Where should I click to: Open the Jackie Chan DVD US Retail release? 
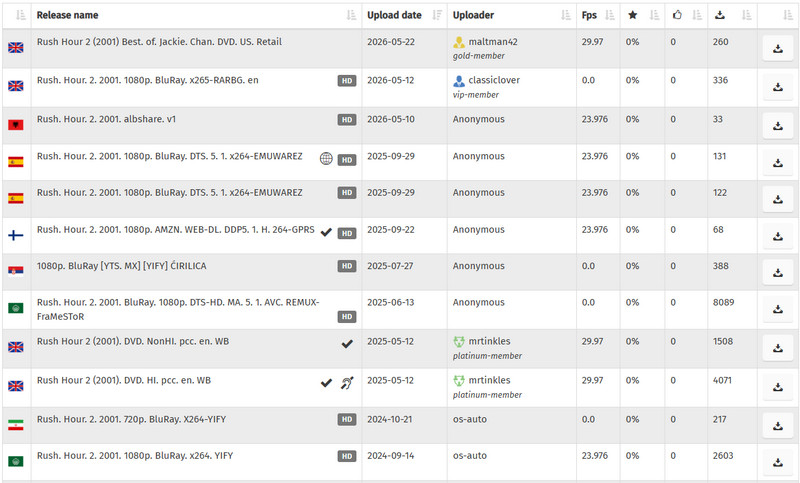click(159, 42)
